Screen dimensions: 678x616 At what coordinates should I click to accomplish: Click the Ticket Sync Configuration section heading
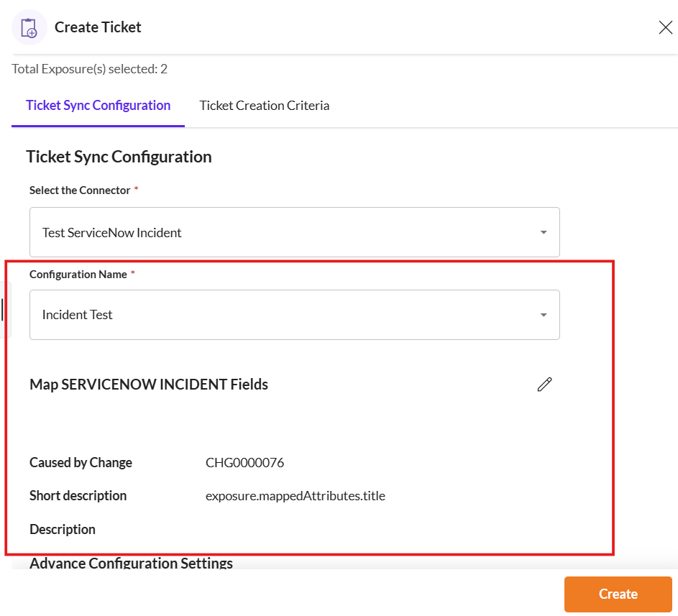tap(119, 157)
